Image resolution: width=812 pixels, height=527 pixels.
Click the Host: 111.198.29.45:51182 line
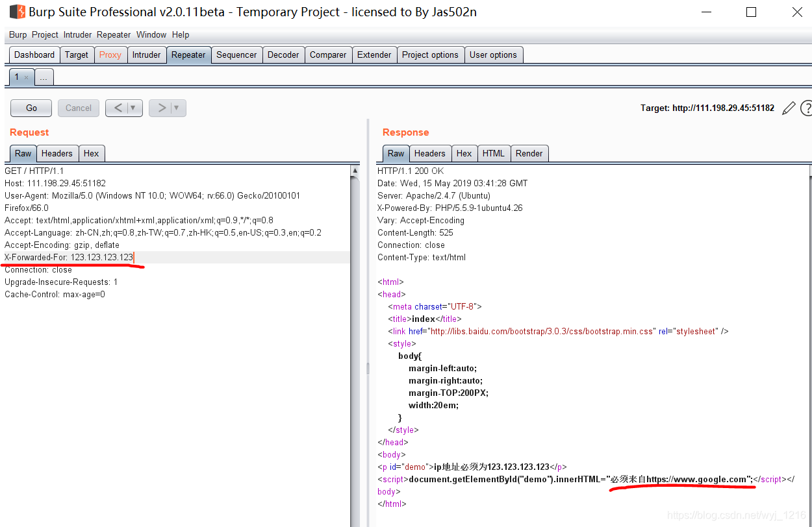(x=55, y=184)
